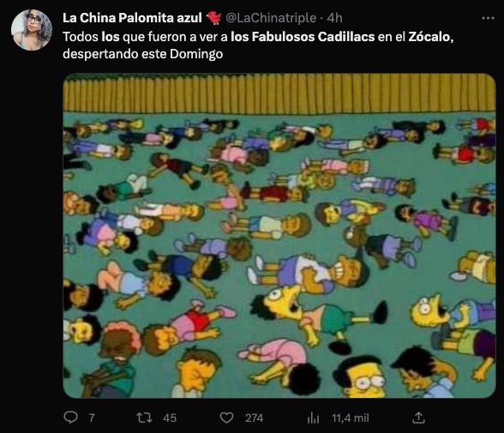Open the reply comment icon
The height and width of the screenshot is (433, 504).
(x=70, y=418)
